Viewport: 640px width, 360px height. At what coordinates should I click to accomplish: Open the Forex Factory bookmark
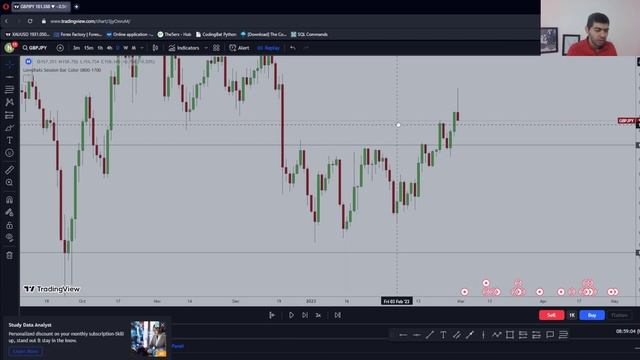point(78,34)
